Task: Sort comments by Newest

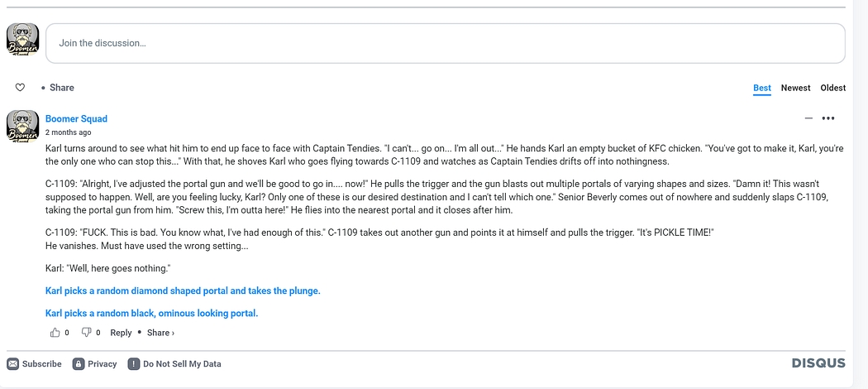Action: (x=795, y=88)
